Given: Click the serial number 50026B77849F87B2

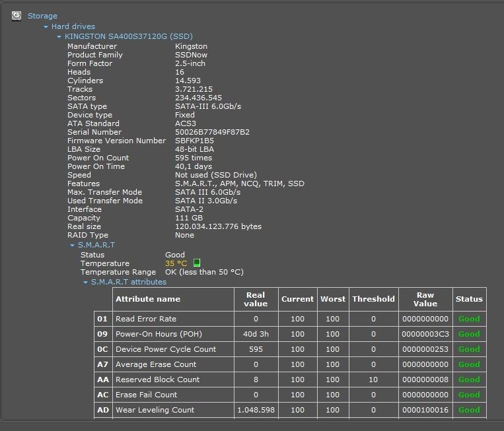Looking at the screenshot, I should (x=212, y=132).
